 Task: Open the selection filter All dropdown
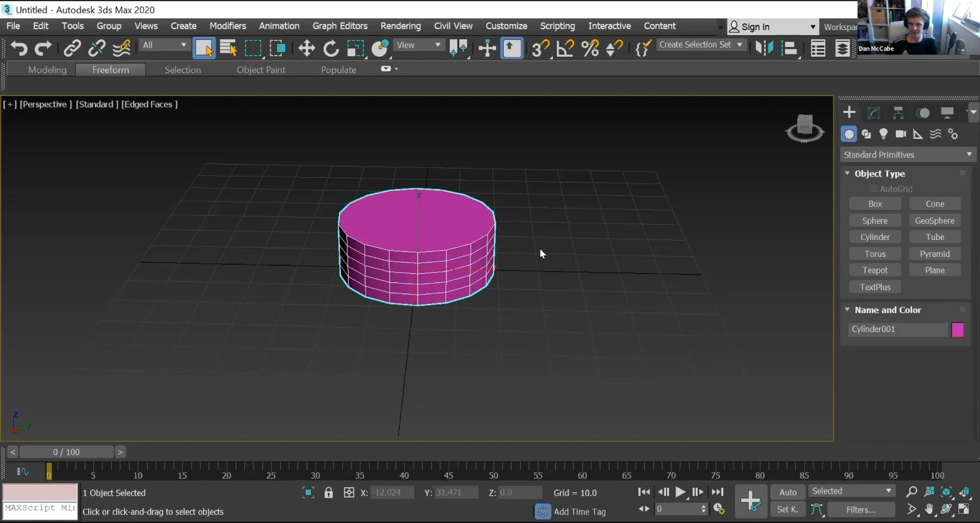pos(163,44)
